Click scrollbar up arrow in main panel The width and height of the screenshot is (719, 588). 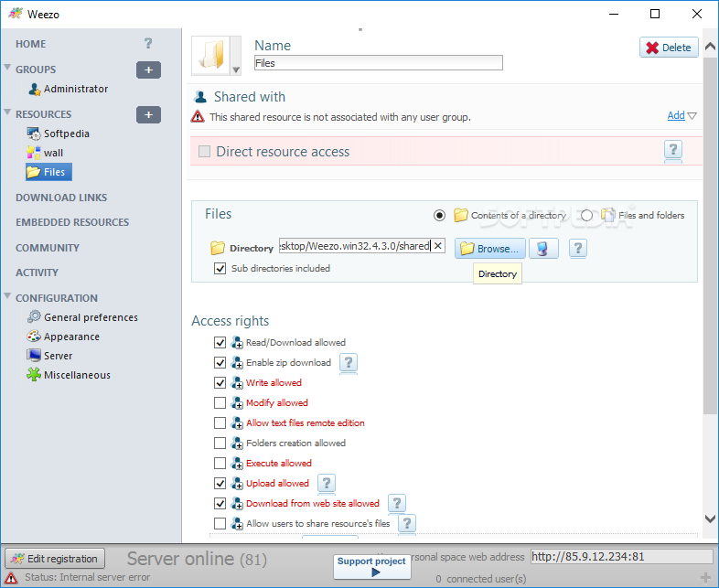(710, 47)
